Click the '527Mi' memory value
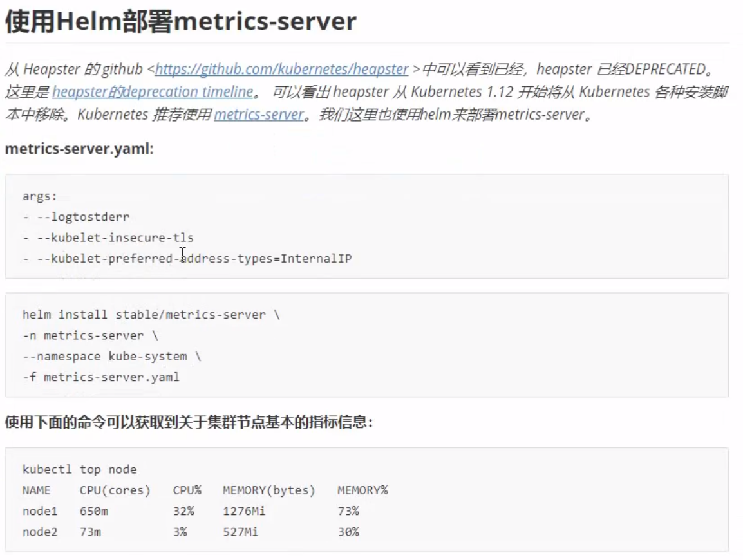Screen dimensions: 743x560 click(x=241, y=532)
